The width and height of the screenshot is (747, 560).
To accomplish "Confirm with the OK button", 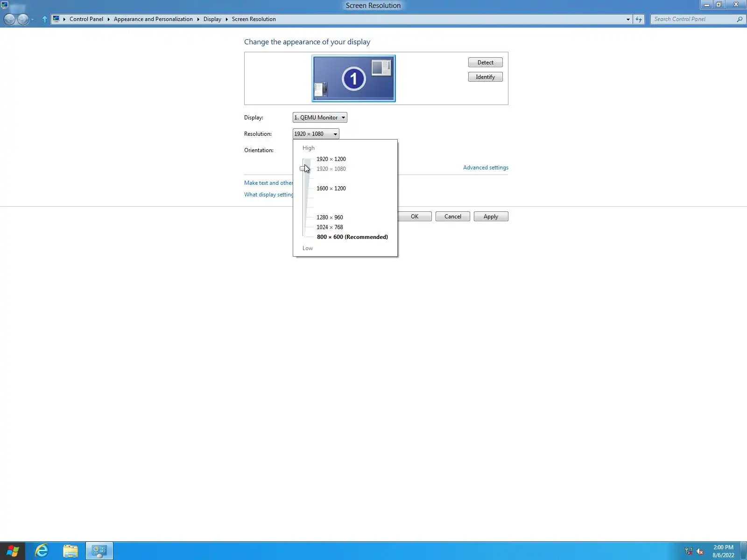I will [415, 217].
